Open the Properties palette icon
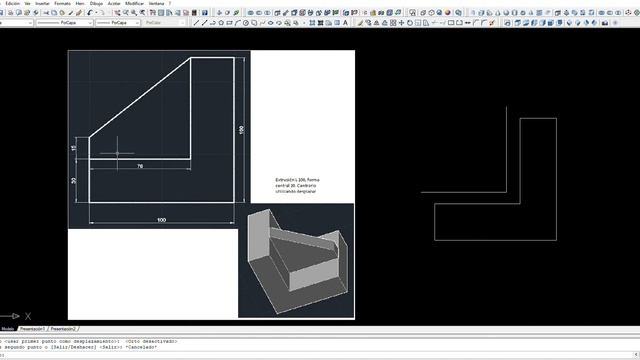The image size is (640, 360). click(x=152, y=13)
